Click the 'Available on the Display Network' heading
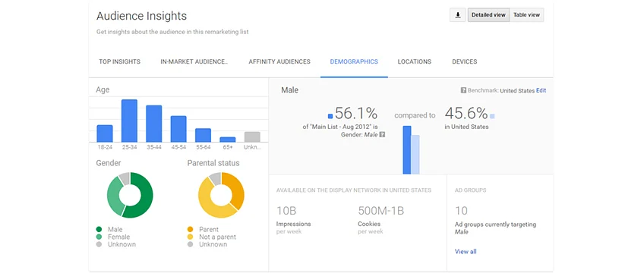This screenshot has width=644, height=273. (x=354, y=190)
